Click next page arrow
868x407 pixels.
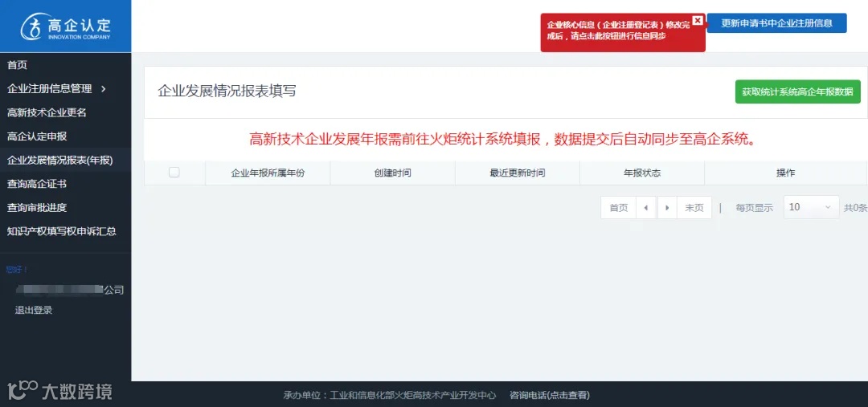pyautogui.click(x=667, y=208)
